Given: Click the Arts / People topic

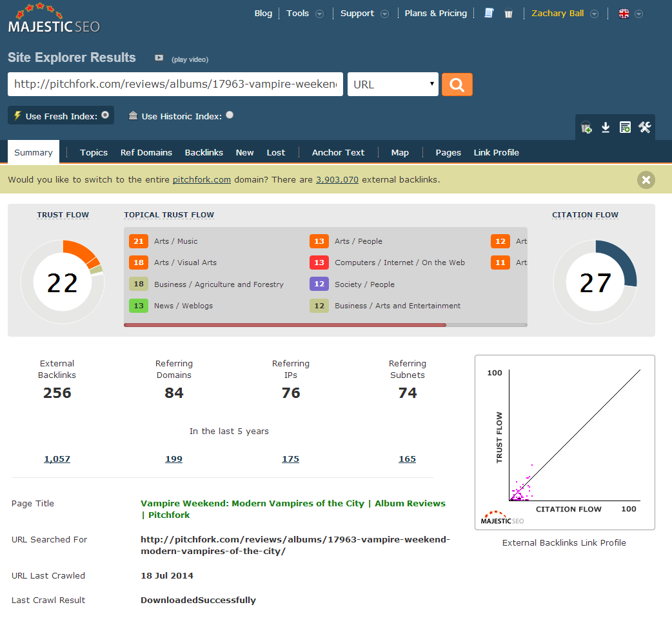Looking at the screenshot, I should [x=359, y=241].
